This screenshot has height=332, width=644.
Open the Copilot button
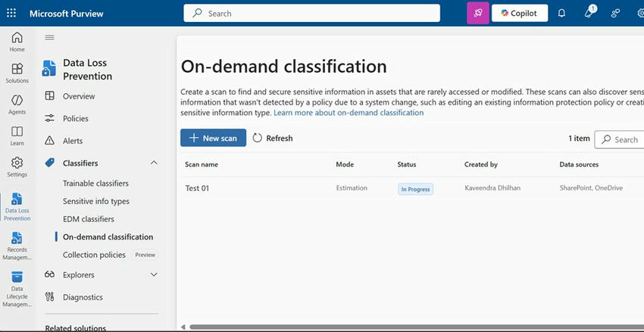(x=520, y=13)
